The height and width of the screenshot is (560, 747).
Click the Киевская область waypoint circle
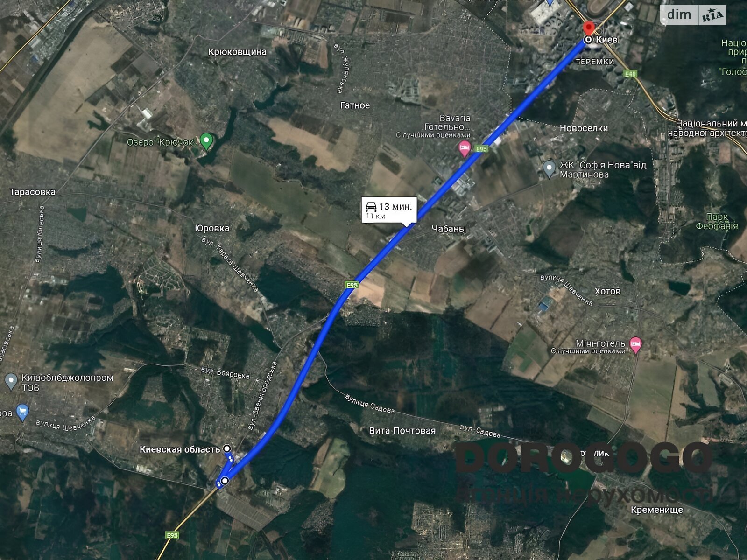pos(227,448)
